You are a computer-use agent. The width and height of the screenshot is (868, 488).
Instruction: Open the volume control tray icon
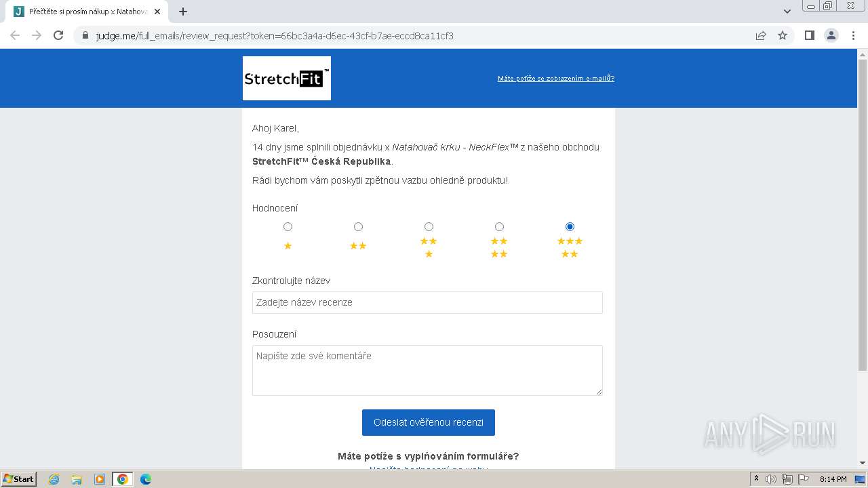point(771,479)
